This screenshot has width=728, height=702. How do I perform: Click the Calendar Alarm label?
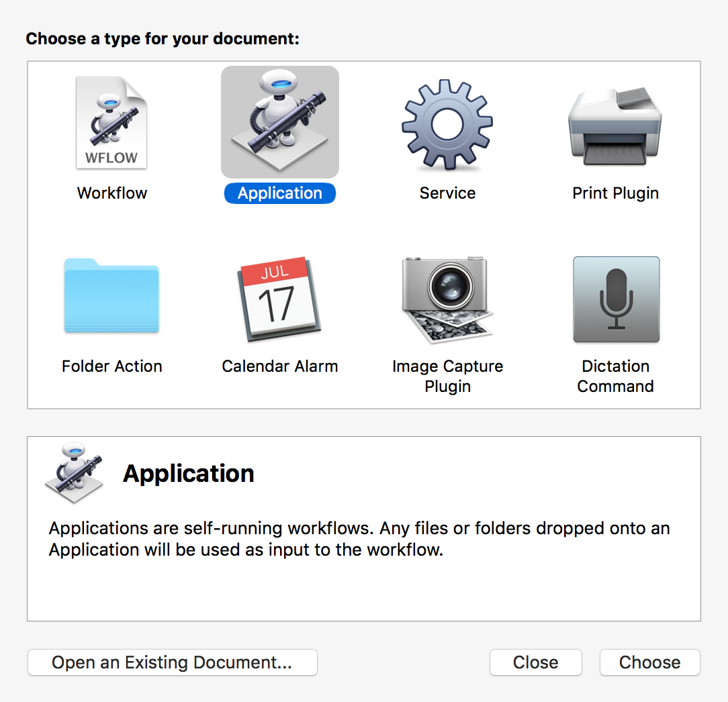point(280,366)
